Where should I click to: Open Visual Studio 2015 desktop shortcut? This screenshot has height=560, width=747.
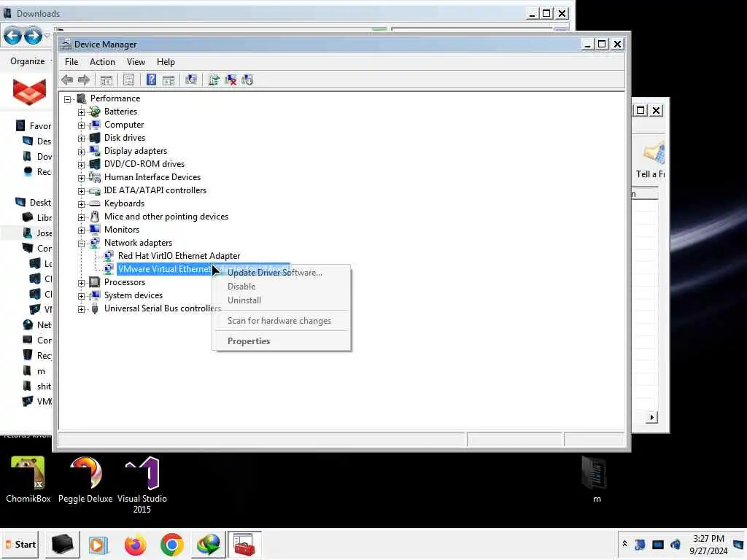[x=142, y=485]
